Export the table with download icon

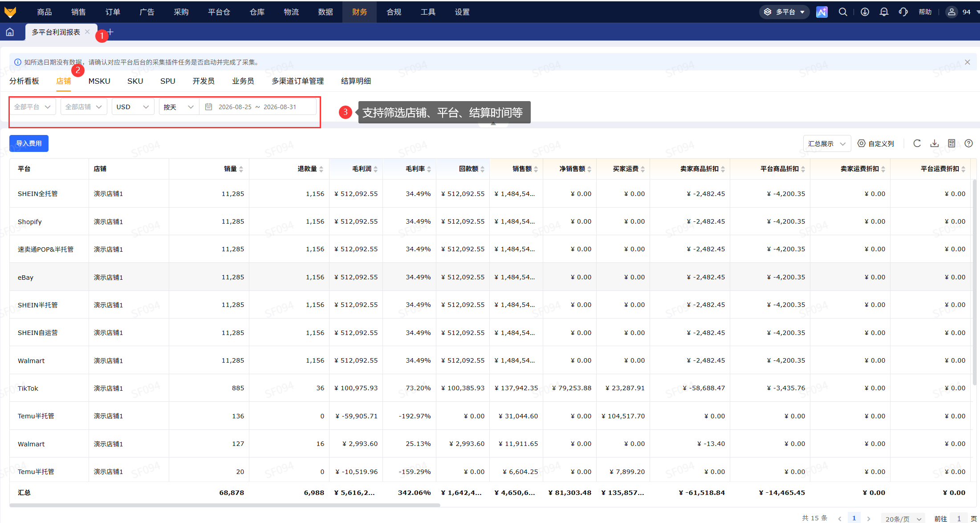[x=935, y=143]
